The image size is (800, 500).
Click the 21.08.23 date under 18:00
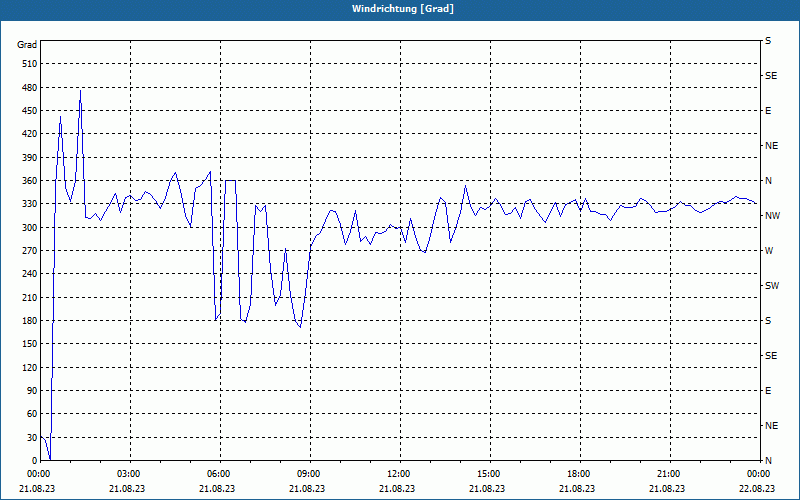[577, 488]
